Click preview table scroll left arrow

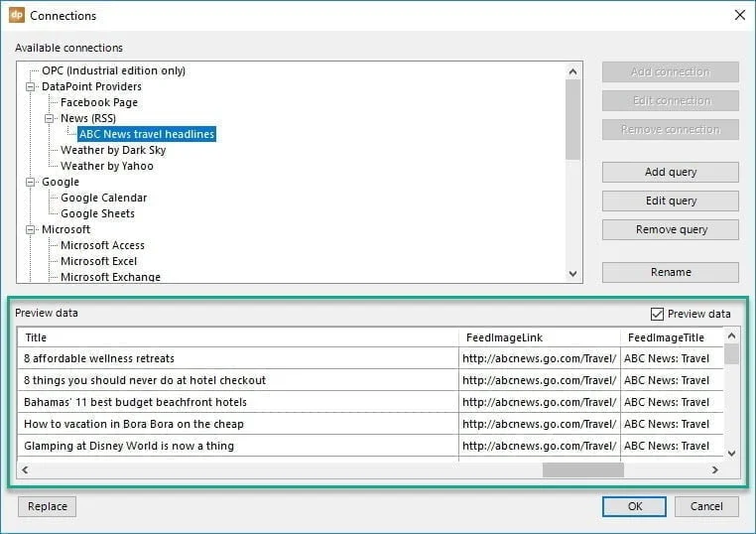pos(25,469)
